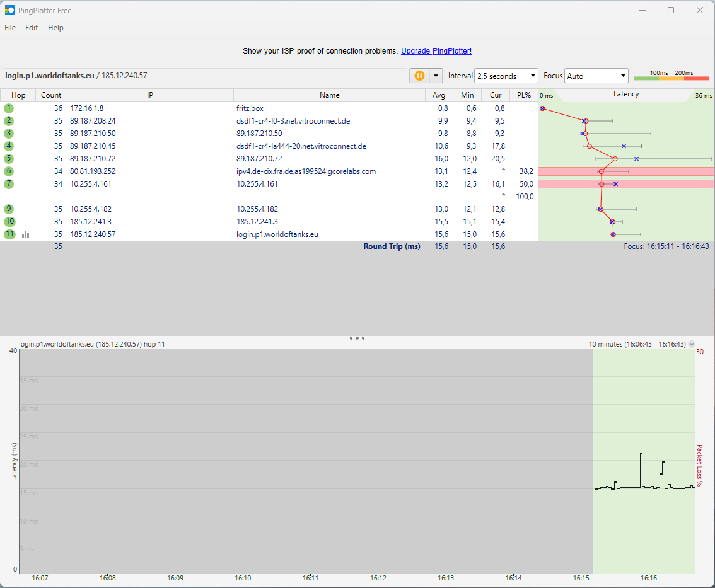Click the PL% column header
The height and width of the screenshot is (588, 715).
click(524, 95)
